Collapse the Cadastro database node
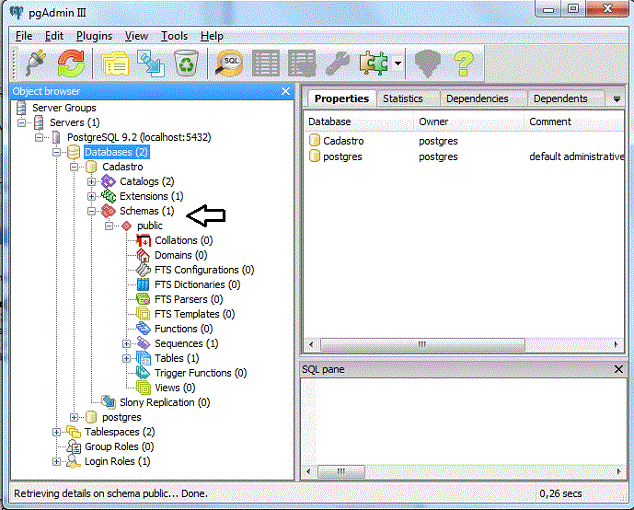634x510 pixels. (x=74, y=167)
